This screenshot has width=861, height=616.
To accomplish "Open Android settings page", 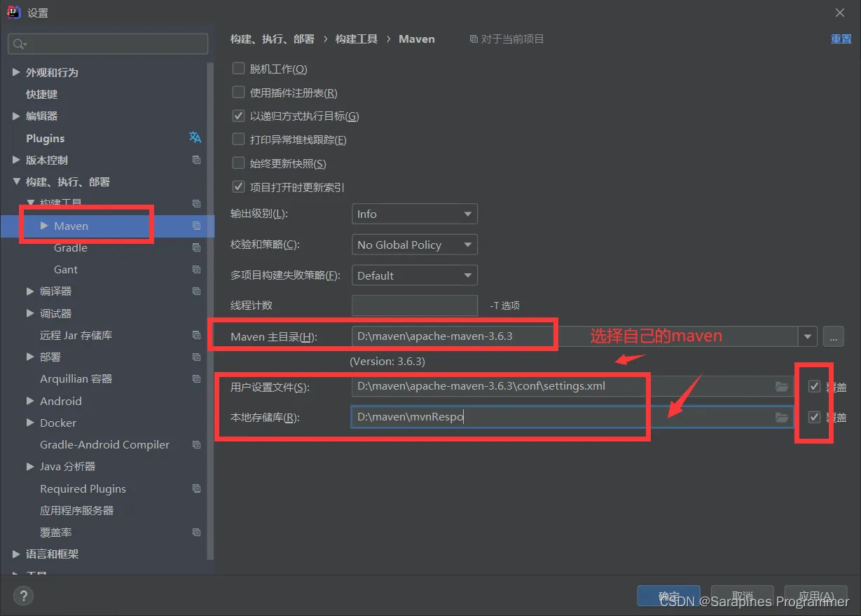I will click(x=61, y=401).
